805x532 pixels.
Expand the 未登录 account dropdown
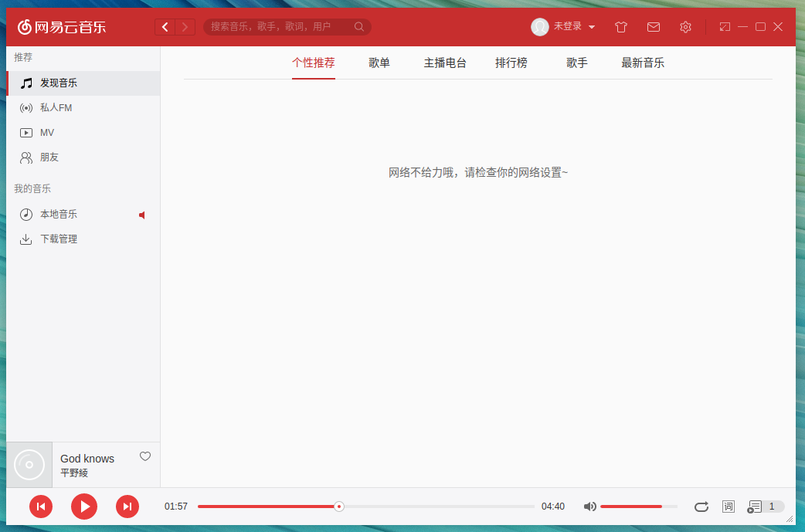point(592,27)
